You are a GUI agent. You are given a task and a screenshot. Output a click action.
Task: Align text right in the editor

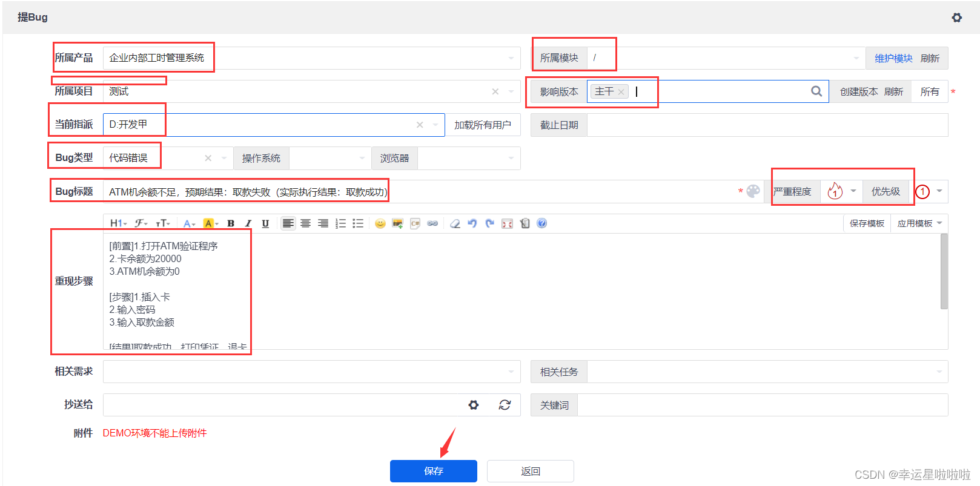click(323, 223)
